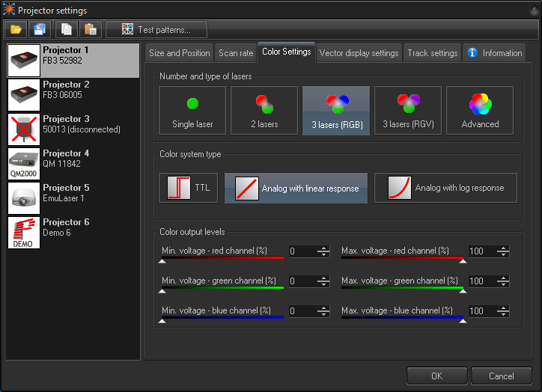542x392 pixels.
Task: Click the open folder toolbar icon
Action: tap(16, 29)
